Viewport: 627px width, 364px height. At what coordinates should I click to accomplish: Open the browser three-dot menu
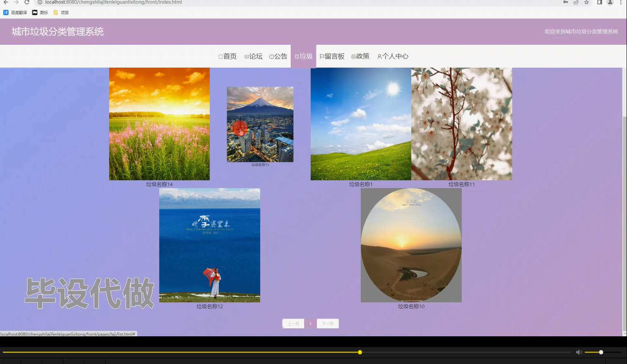tap(620, 2)
